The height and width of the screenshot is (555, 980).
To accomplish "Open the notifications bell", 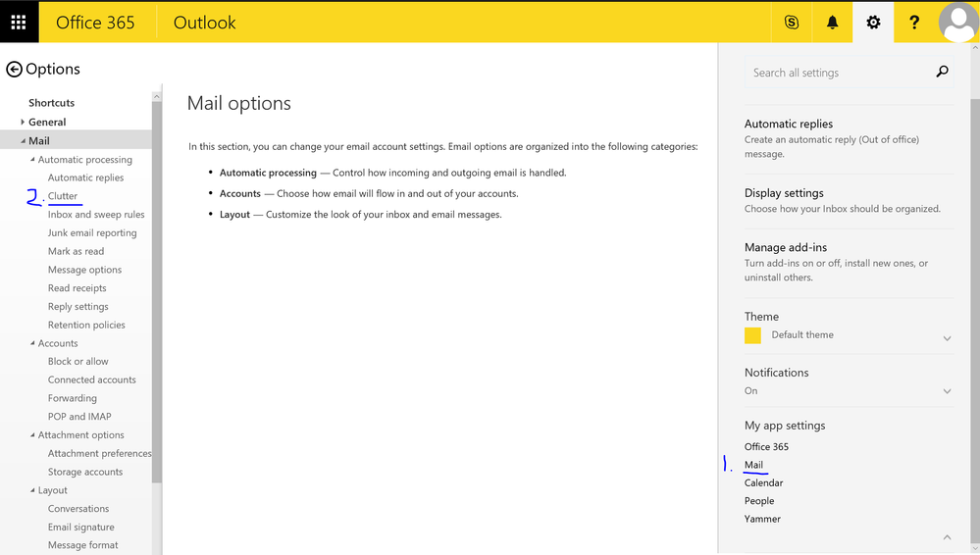I will (832, 23).
